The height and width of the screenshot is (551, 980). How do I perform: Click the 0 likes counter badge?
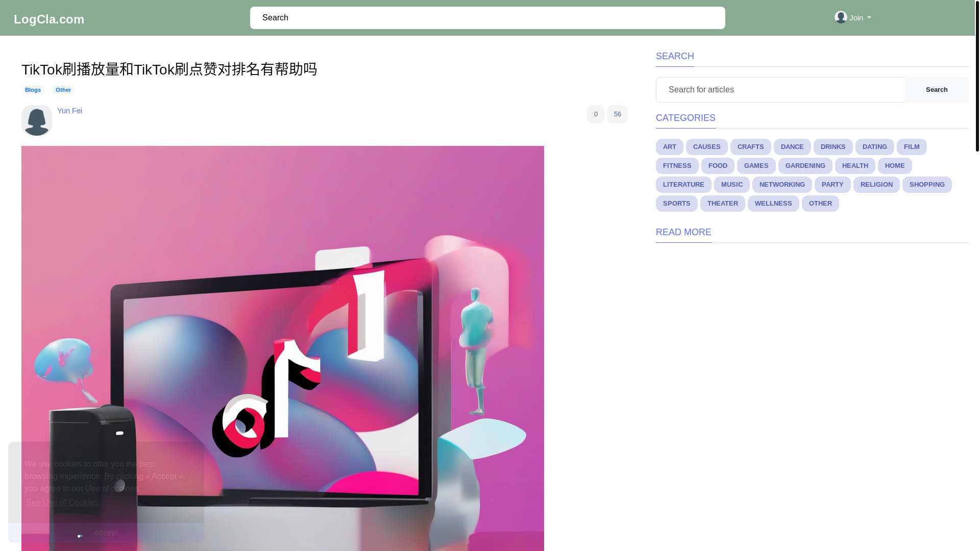(596, 114)
